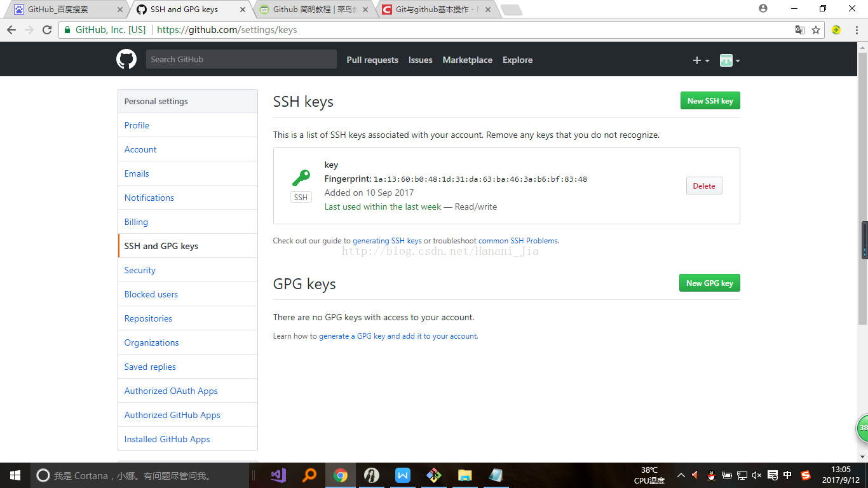Viewport: 868px width, 488px height.
Task: Focus the Search GitHub field
Action: 241,59
